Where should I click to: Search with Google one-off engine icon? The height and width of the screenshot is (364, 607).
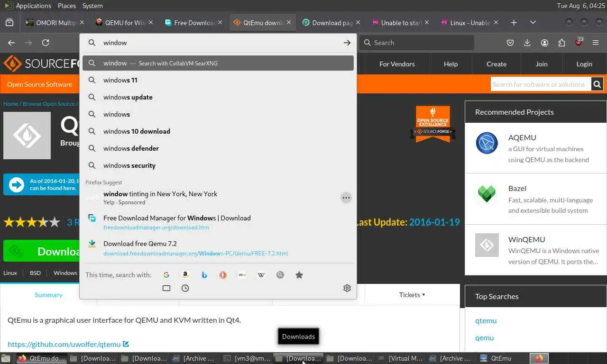click(166, 275)
